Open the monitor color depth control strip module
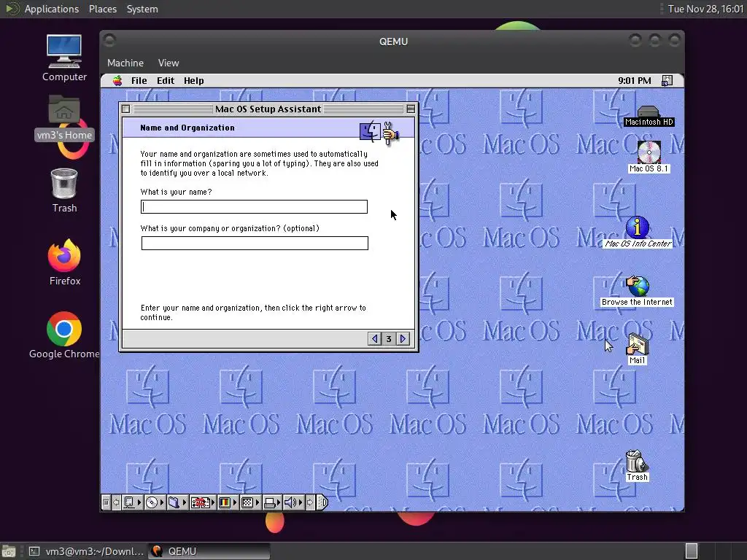Viewport: 747px width, 560px height. (228, 502)
